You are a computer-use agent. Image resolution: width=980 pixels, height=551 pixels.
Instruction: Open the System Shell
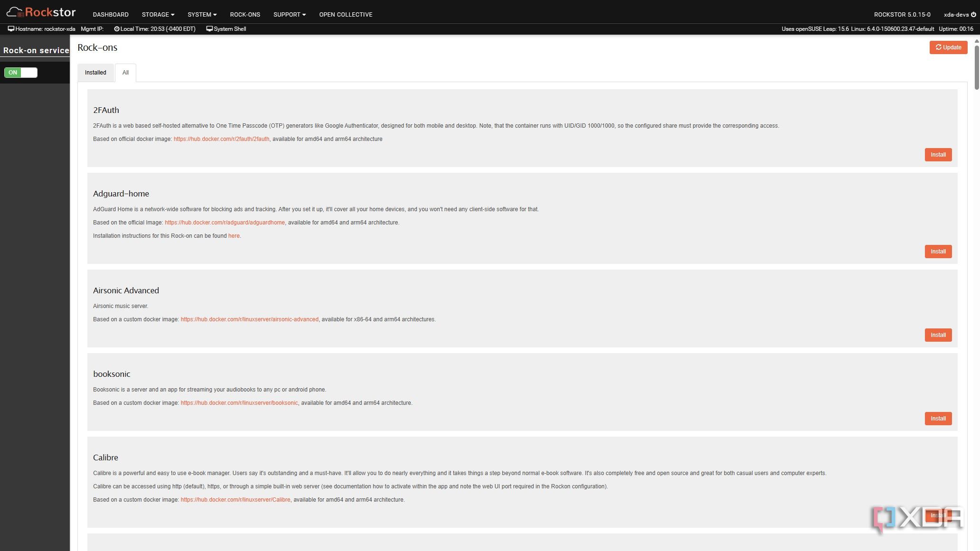pos(226,29)
